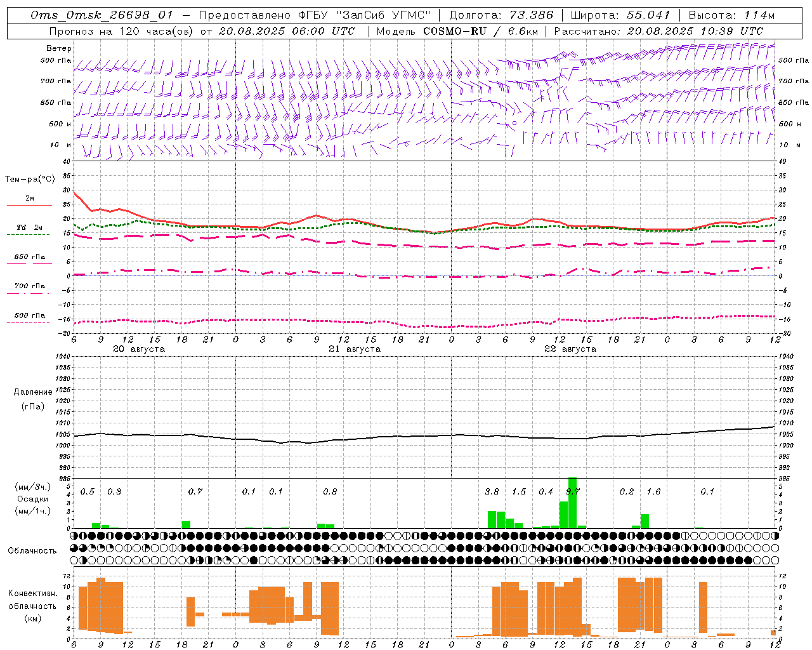Click the Тем-ра(°C) temperature axis label
This screenshot has height=650, width=812.
coord(30,180)
